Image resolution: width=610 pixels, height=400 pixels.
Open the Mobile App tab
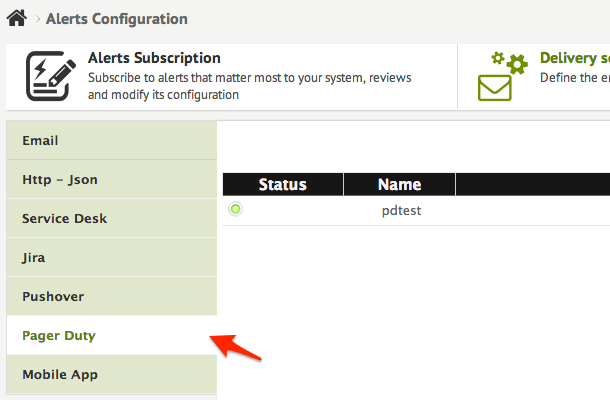point(59,375)
